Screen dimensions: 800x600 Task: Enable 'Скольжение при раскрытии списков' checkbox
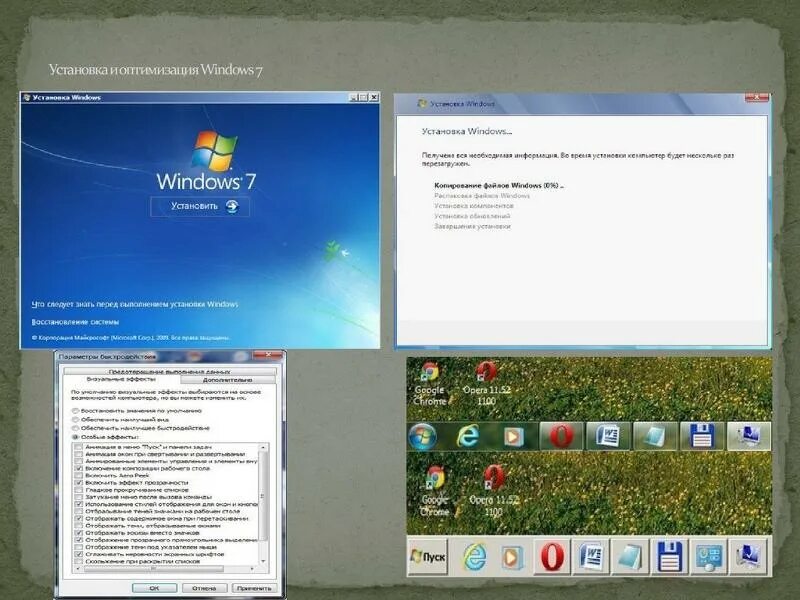pyautogui.click(x=79, y=561)
